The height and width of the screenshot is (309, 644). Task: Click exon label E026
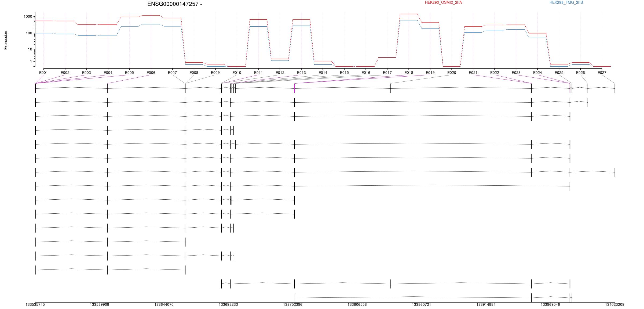(x=580, y=73)
